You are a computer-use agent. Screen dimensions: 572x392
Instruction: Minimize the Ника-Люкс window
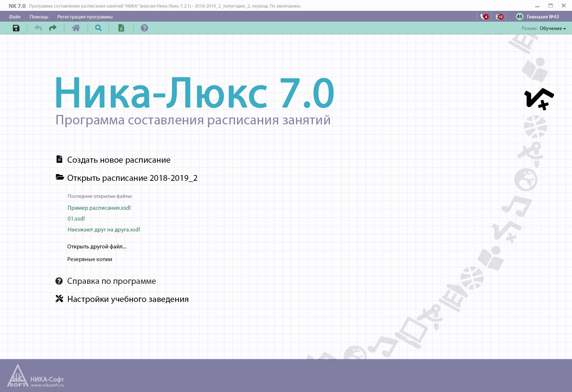[537, 6]
